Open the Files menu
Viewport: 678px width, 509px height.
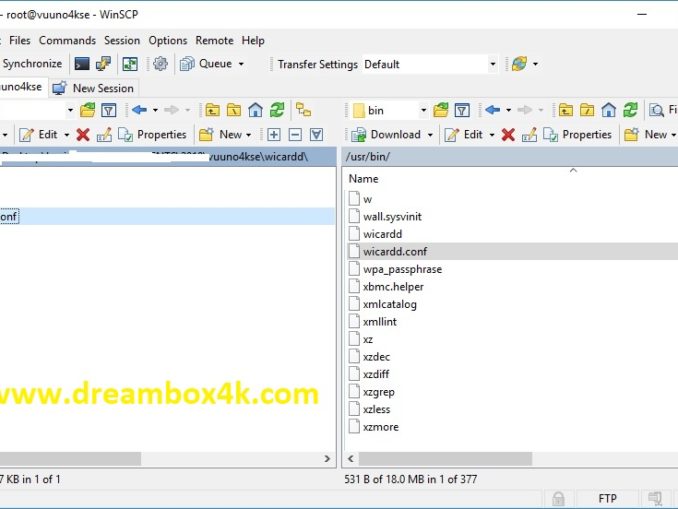19,40
